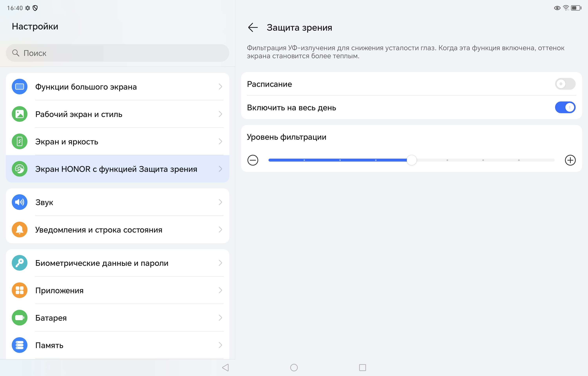Expand chevron for Функции большого экрана

pyautogui.click(x=220, y=87)
